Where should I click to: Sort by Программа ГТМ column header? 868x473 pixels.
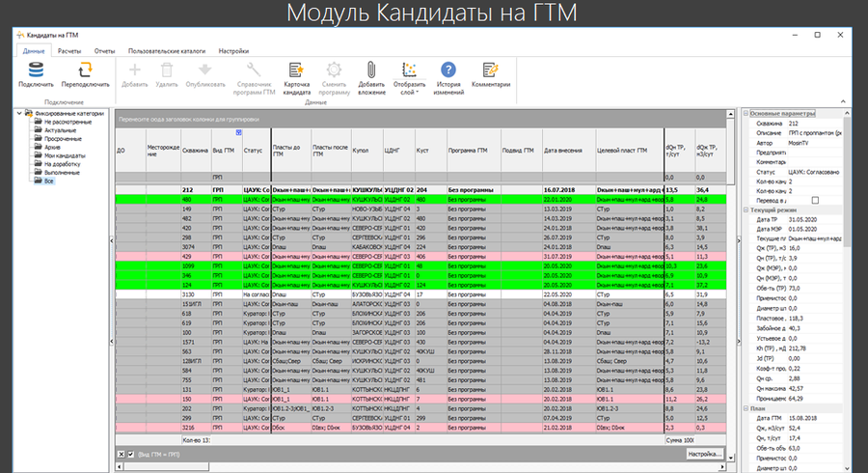(x=474, y=150)
